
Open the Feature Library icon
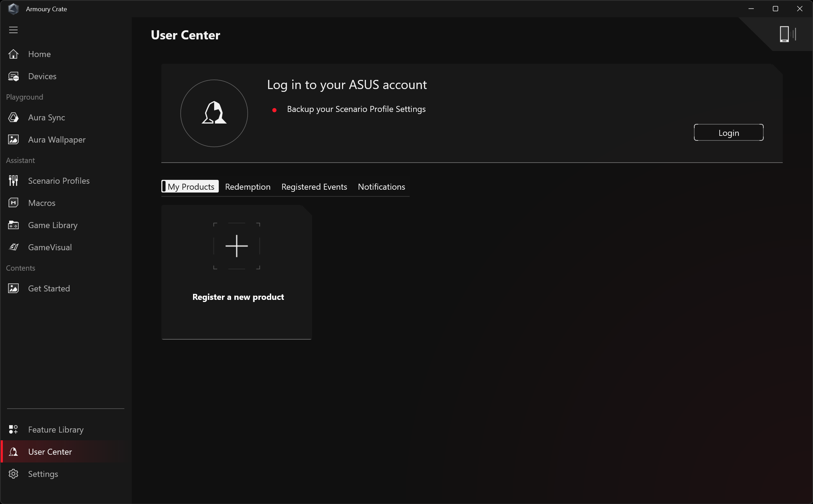13,430
